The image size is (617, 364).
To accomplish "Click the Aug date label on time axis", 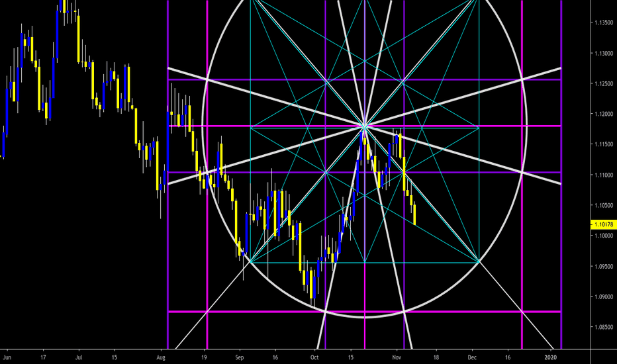I will 161,357.
